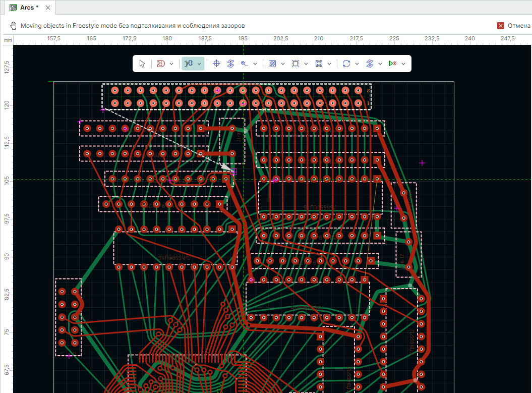Click the mm units label on ruler
This screenshot has height=393, width=532.
click(x=8, y=40)
